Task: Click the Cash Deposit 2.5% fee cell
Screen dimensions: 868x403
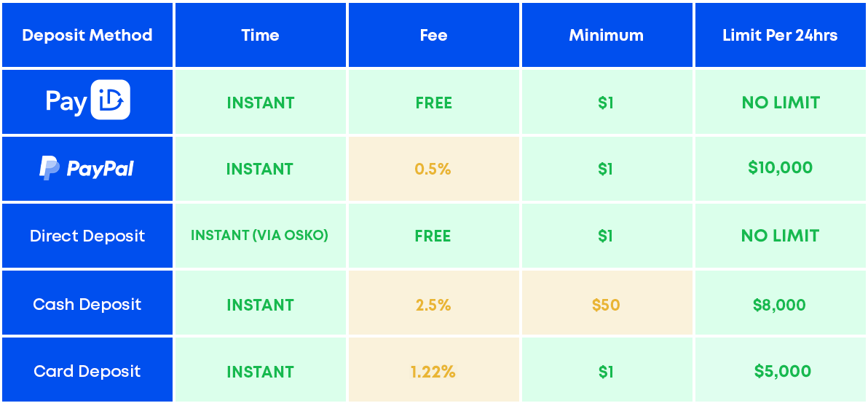Action: [x=433, y=304]
